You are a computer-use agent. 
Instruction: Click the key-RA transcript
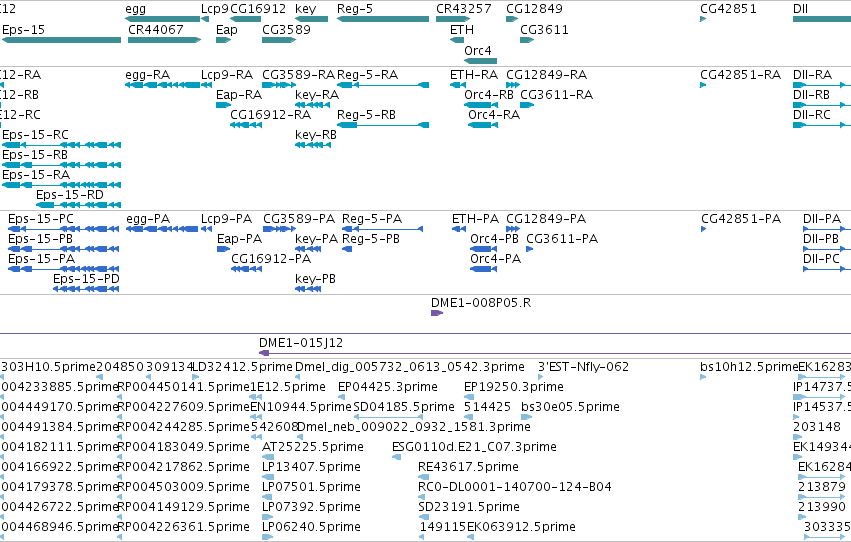[313, 105]
